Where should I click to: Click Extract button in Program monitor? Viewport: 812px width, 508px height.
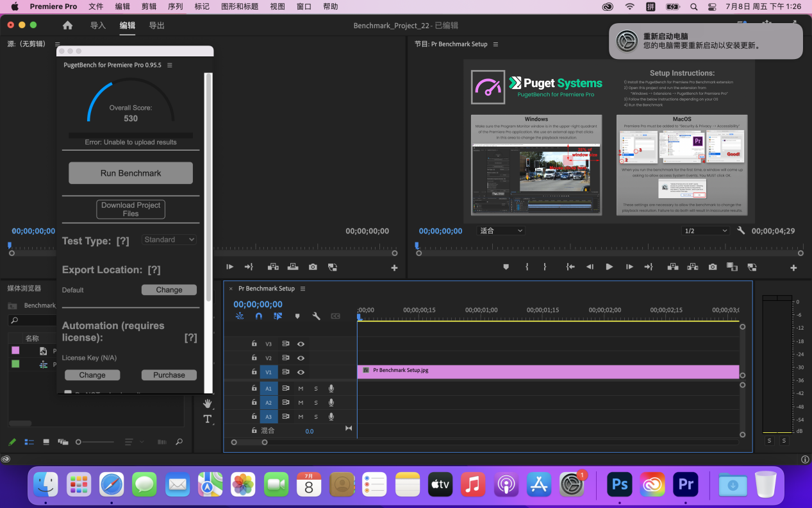693,267
